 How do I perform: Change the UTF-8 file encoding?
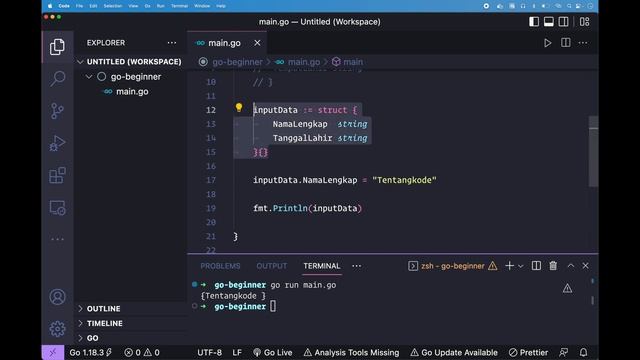209,353
